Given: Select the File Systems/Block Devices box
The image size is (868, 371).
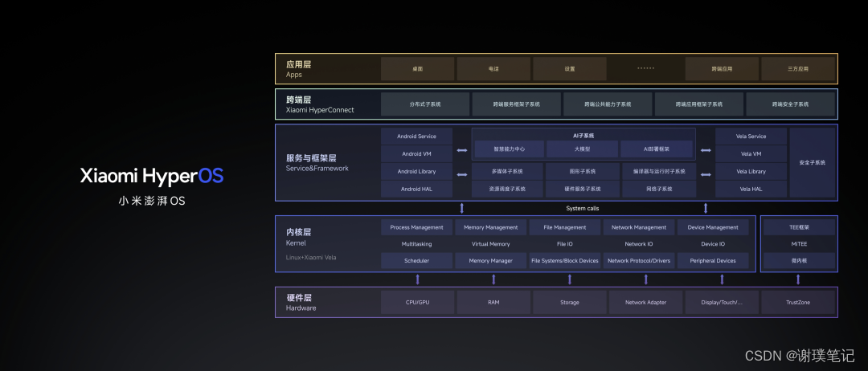Looking at the screenshot, I should [x=565, y=260].
